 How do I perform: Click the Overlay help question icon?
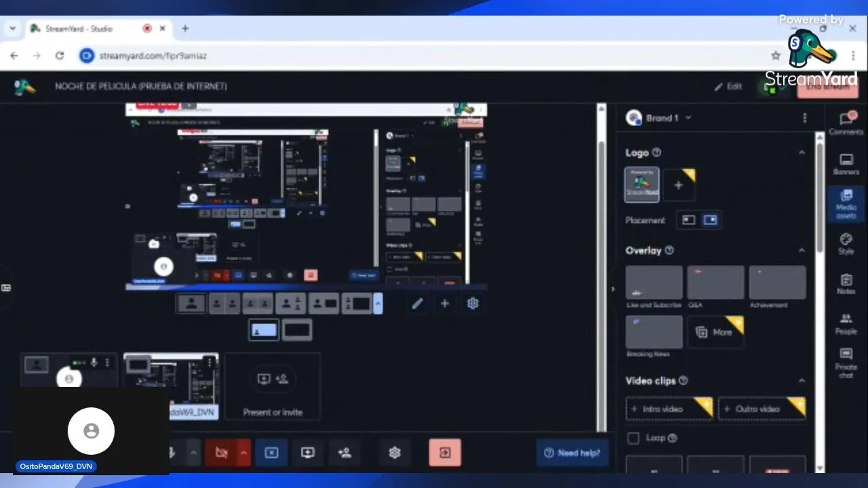tap(669, 251)
